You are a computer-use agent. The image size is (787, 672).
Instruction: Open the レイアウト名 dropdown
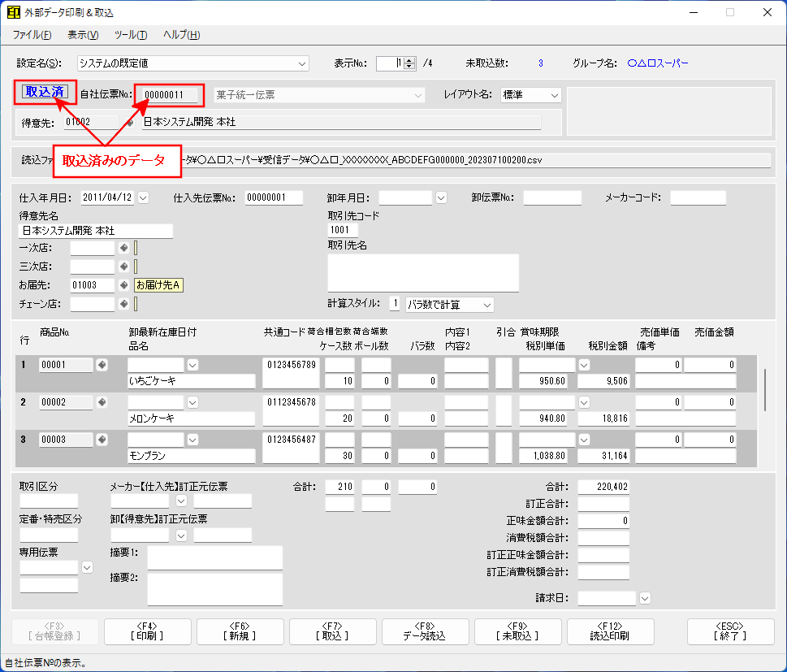(554, 95)
